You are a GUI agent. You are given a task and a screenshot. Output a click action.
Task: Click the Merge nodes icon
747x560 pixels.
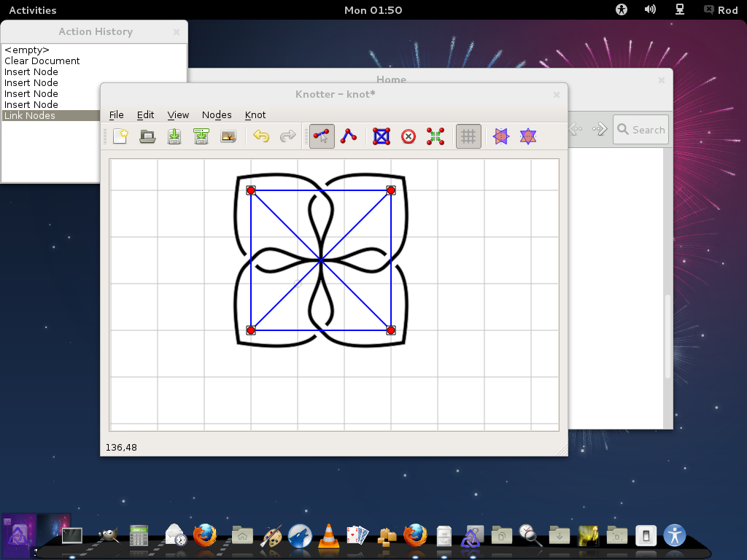tap(436, 136)
